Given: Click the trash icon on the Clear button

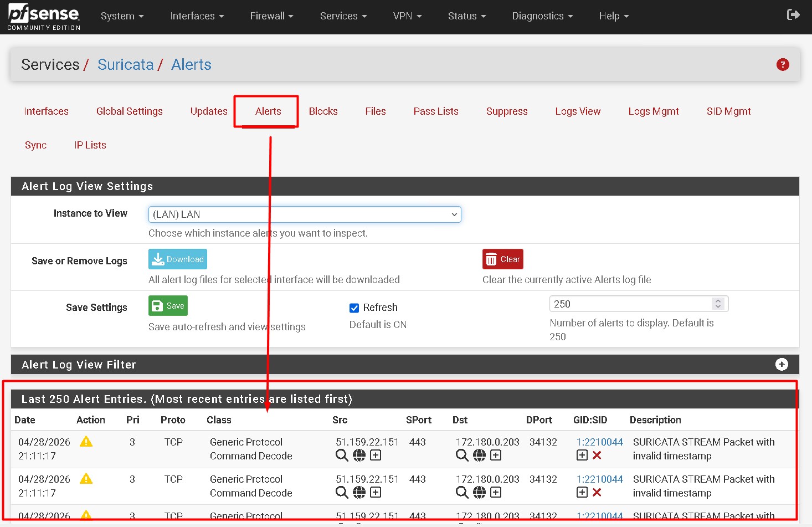Looking at the screenshot, I should coord(492,259).
